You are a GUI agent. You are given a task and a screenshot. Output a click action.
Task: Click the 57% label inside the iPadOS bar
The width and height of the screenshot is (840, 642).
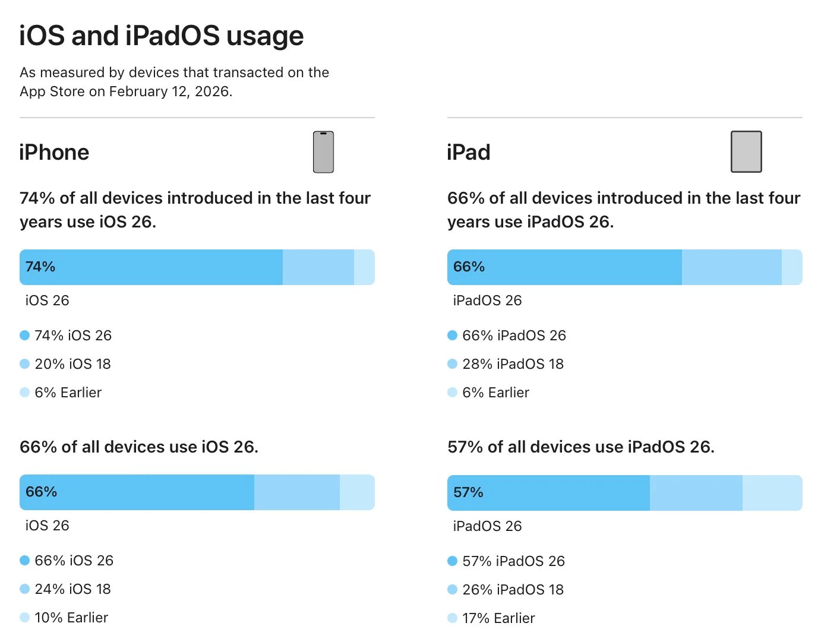(x=468, y=492)
